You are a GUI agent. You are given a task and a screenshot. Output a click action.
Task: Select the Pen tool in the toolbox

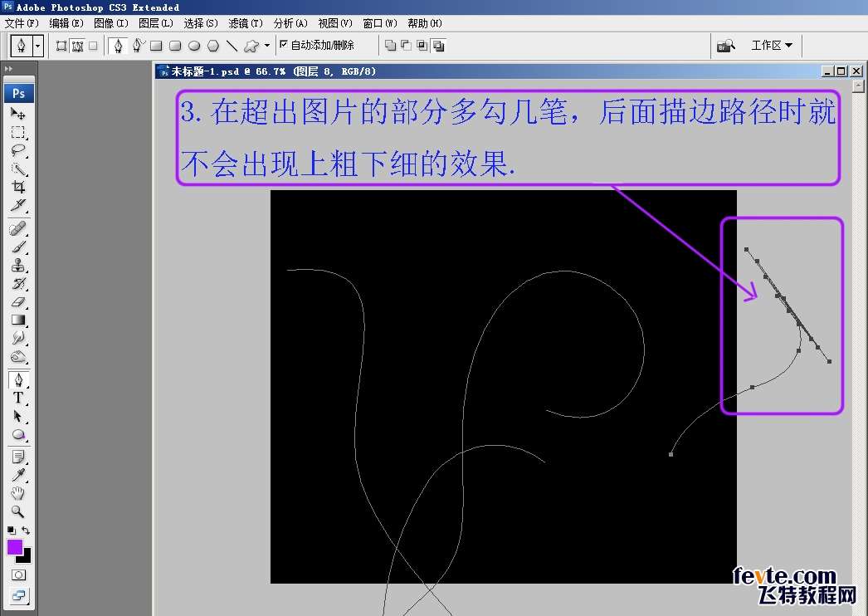click(18, 380)
